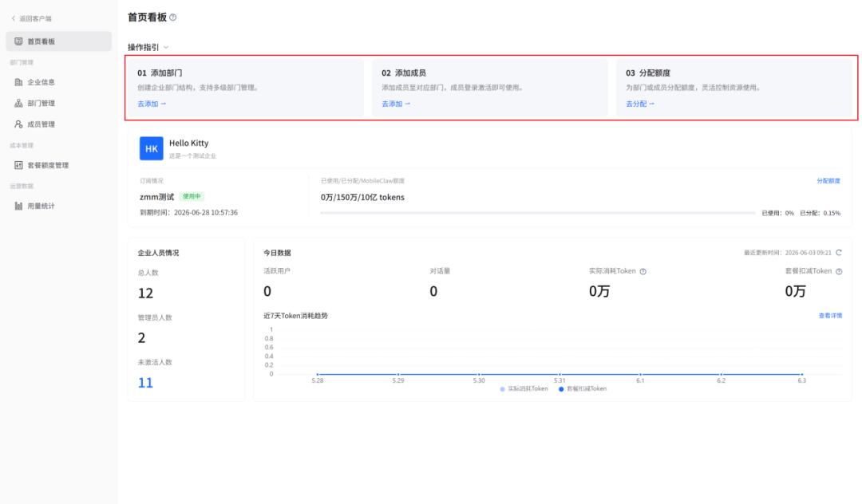The image size is (862, 504).
Task: Click the 到期时间 2026-06-28 text
Action: (x=188, y=213)
